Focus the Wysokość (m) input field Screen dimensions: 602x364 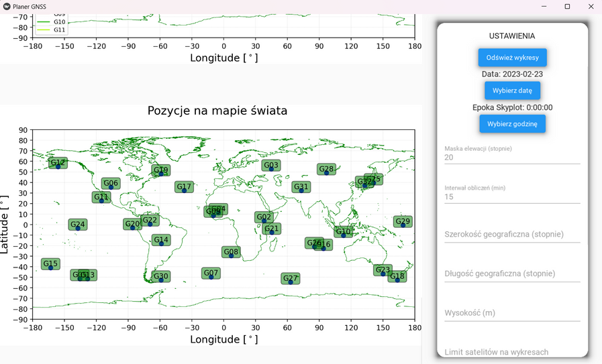click(512, 313)
